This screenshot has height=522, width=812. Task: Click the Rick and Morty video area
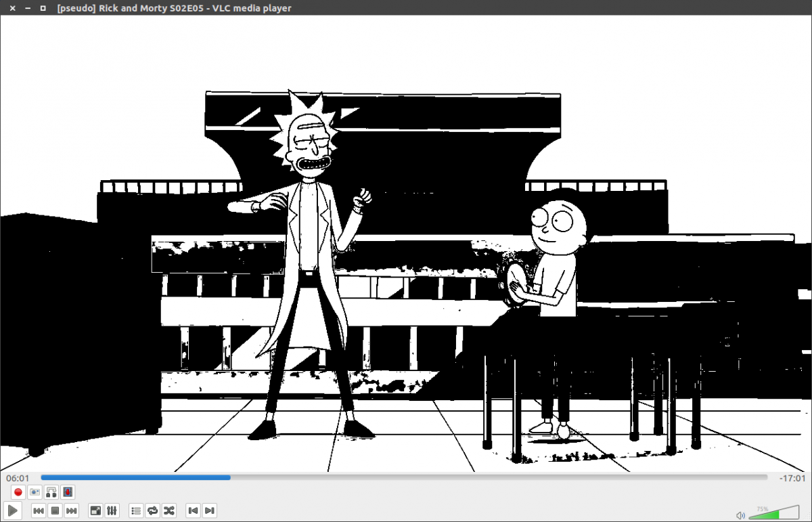406,244
